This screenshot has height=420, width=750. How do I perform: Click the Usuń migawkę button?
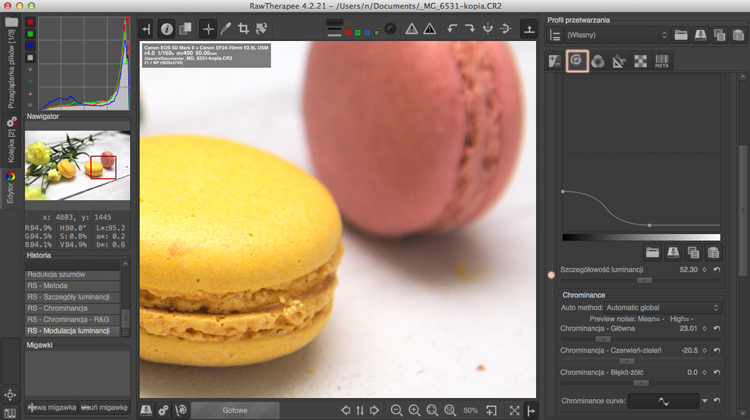pos(104,408)
